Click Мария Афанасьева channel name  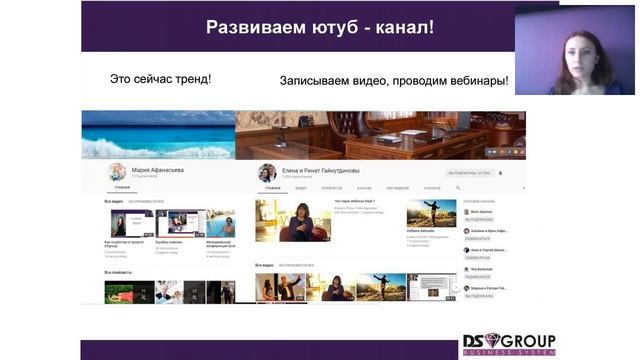tap(158, 170)
